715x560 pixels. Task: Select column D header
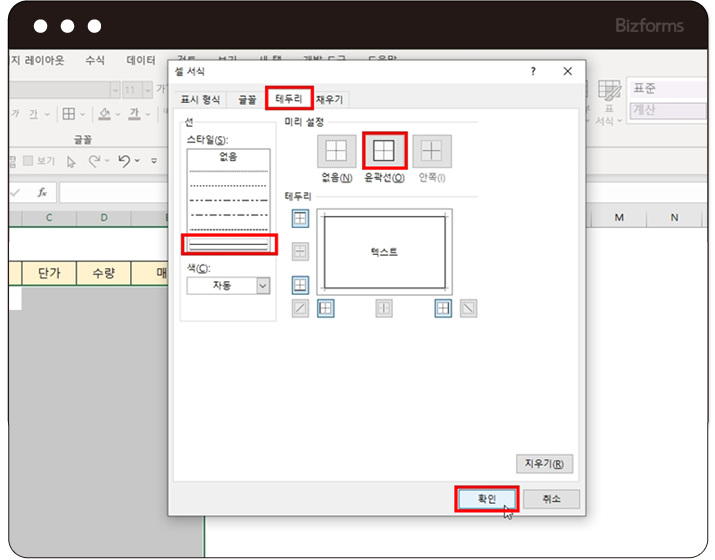click(104, 218)
